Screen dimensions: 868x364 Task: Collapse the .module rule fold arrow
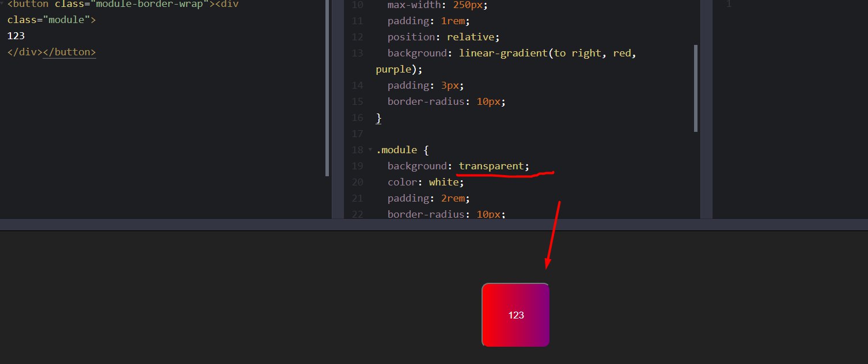pos(370,150)
